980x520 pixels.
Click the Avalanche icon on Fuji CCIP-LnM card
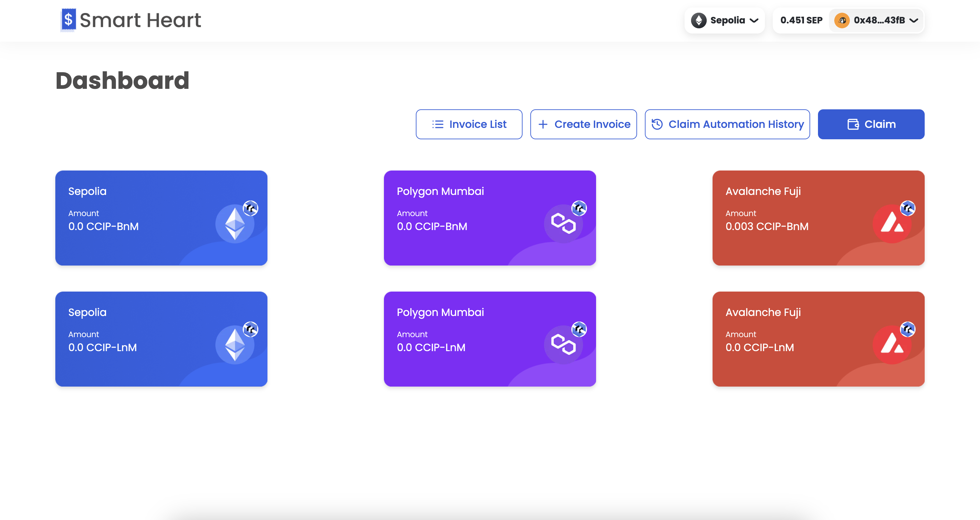coord(892,345)
